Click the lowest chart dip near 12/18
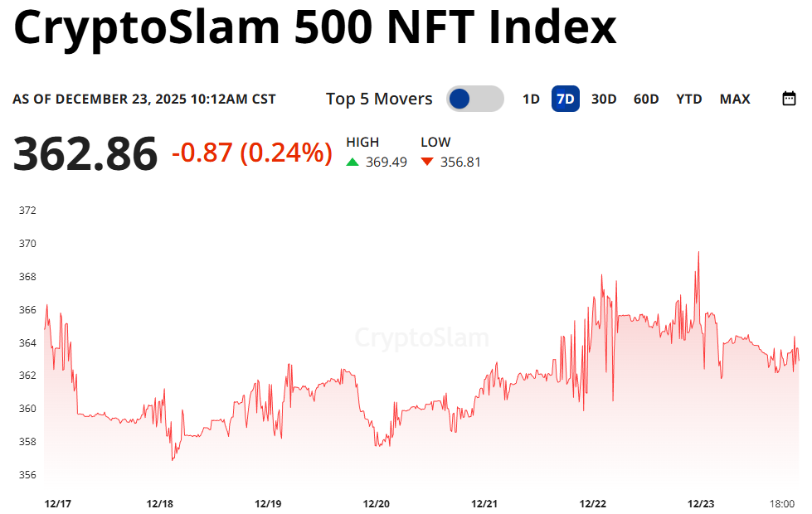The height and width of the screenshot is (514, 812). 173,459
